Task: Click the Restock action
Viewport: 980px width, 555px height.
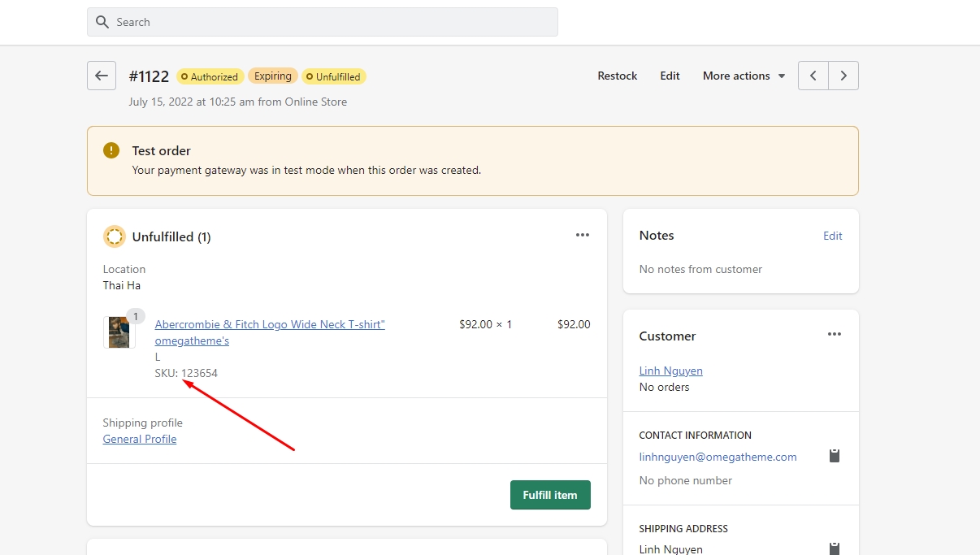Action: [x=617, y=76]
